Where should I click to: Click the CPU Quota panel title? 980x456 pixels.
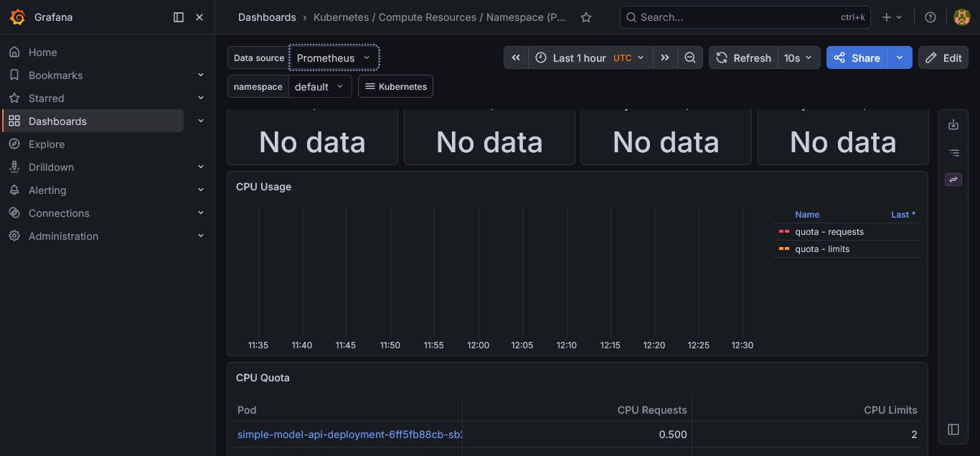pos(263,378)
